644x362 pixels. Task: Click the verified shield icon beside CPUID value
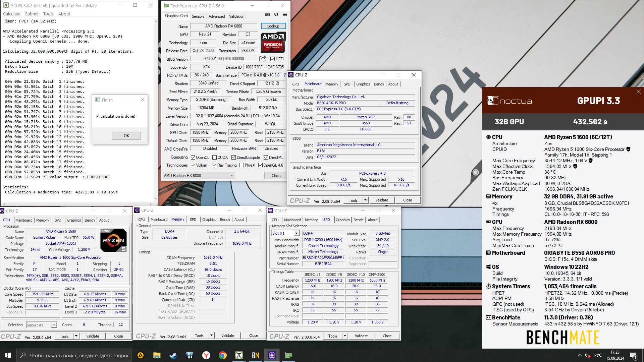(x=628, y=149)
